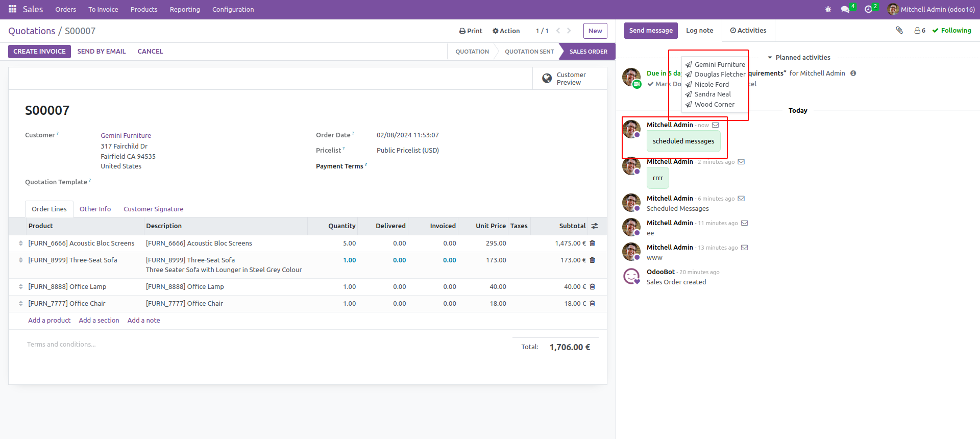The width and height of the screenshot is (980, 439).
Task: Open the Print dropdown menu
Action: click(471, 31)
